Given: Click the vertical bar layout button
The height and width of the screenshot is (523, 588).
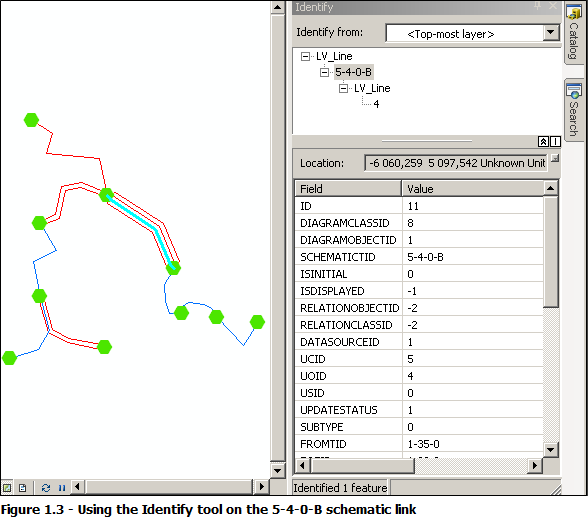Looking at the screenshot, I should coord(555,141).
